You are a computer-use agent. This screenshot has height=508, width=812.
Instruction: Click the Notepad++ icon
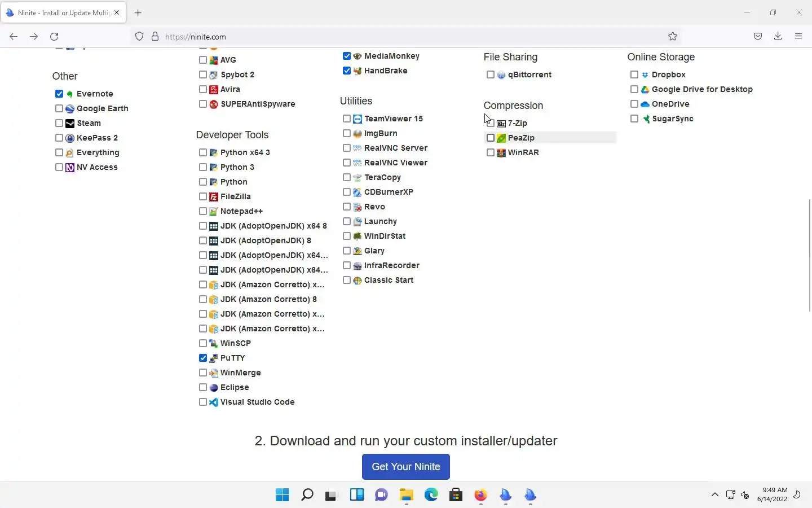[x=214, y=211]
